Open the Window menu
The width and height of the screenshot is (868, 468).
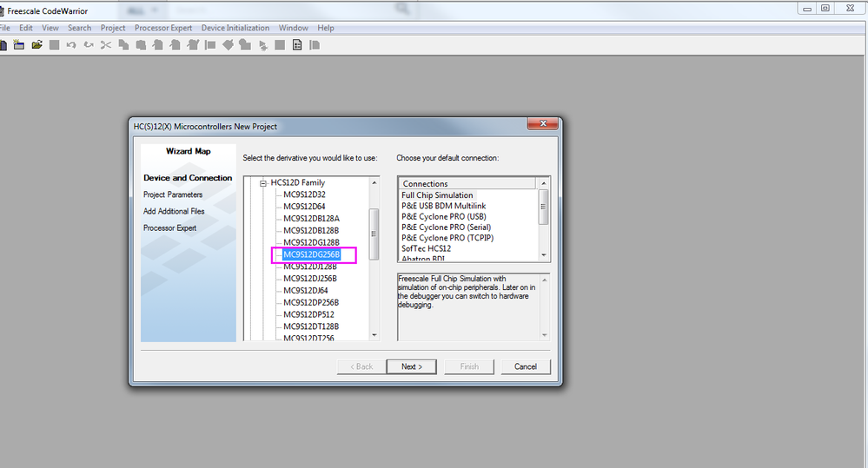tap(294, 28)
